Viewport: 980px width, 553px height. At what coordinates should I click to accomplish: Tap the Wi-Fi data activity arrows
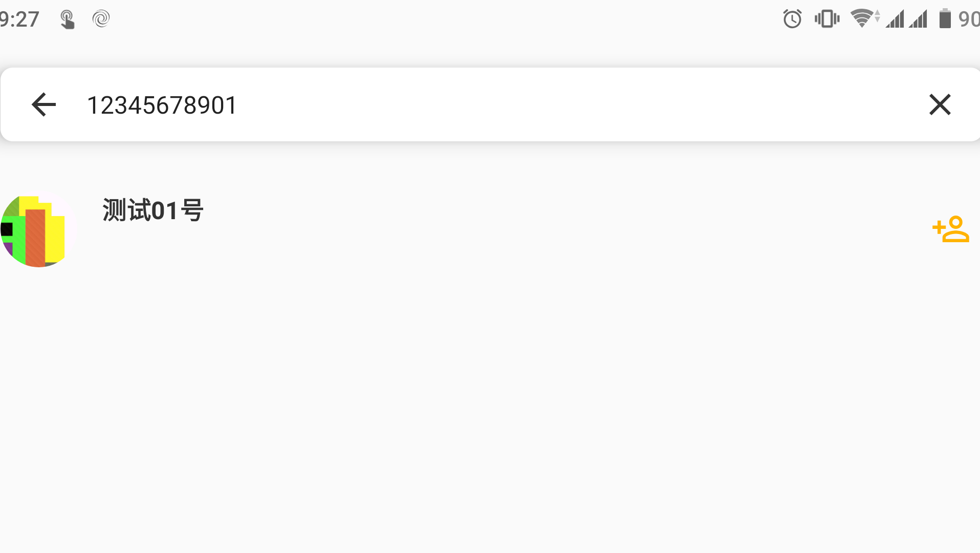tap(877, 17)
